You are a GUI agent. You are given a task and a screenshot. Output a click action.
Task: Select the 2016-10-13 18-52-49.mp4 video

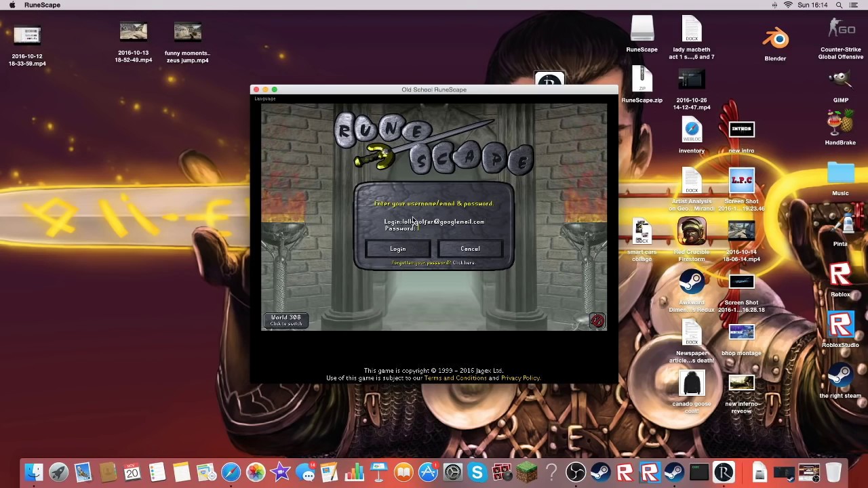(134, 43)
